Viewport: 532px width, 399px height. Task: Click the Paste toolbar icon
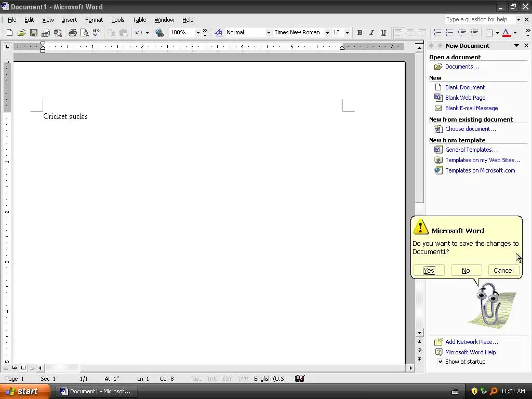(x=124, y=33)
